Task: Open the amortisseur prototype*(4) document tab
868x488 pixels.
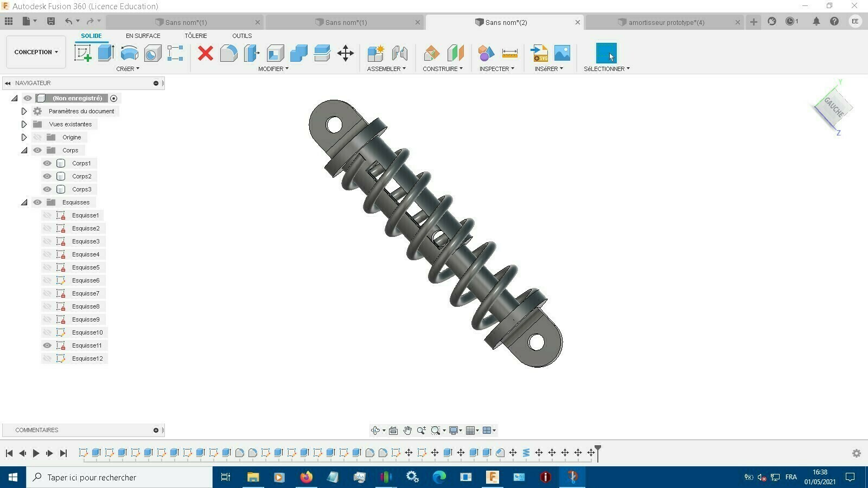Action: (x=666, y=22)
